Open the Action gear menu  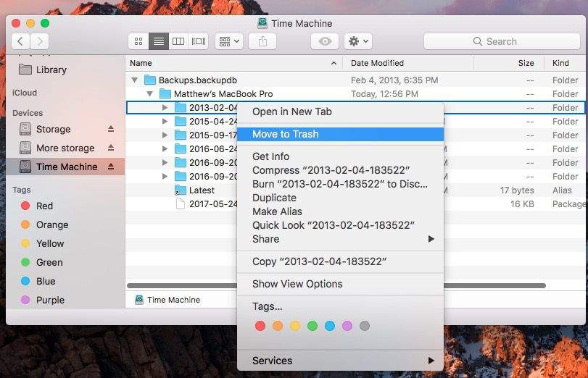click(358, 41)
